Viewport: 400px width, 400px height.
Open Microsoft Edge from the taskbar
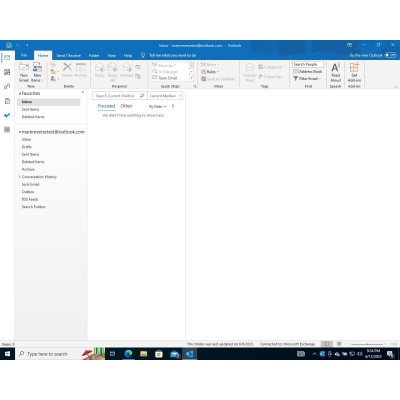point(128,354)
